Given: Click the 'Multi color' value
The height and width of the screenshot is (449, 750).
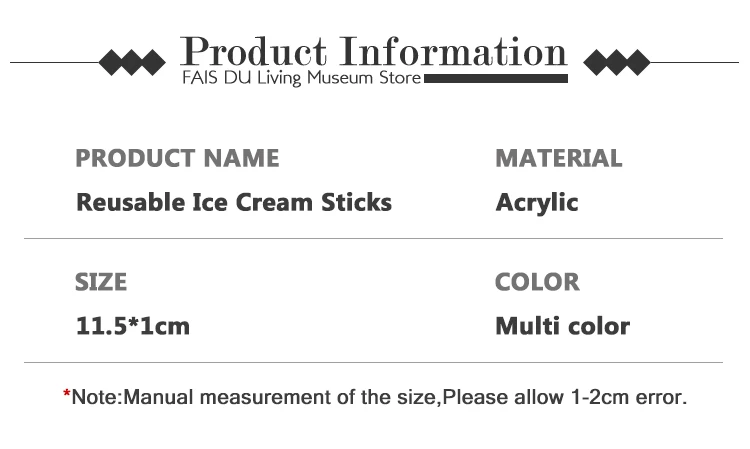Looking at the screenshot, I should pos(562,326).
